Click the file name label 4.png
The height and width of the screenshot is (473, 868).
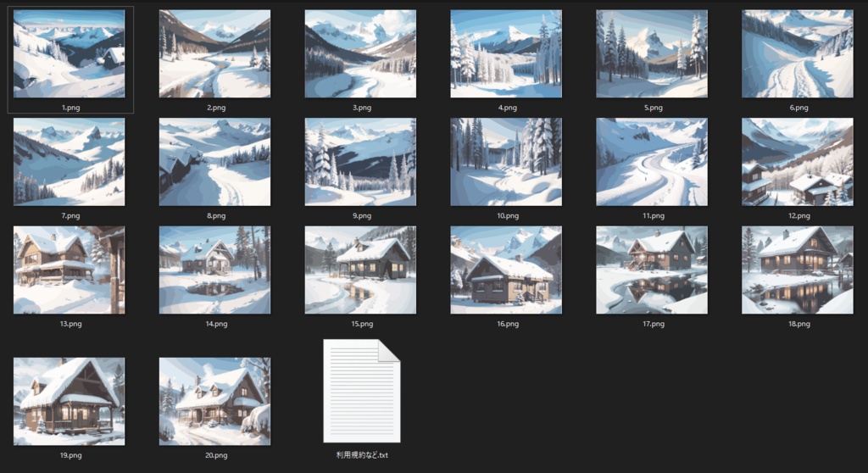[x=508, y=108]
